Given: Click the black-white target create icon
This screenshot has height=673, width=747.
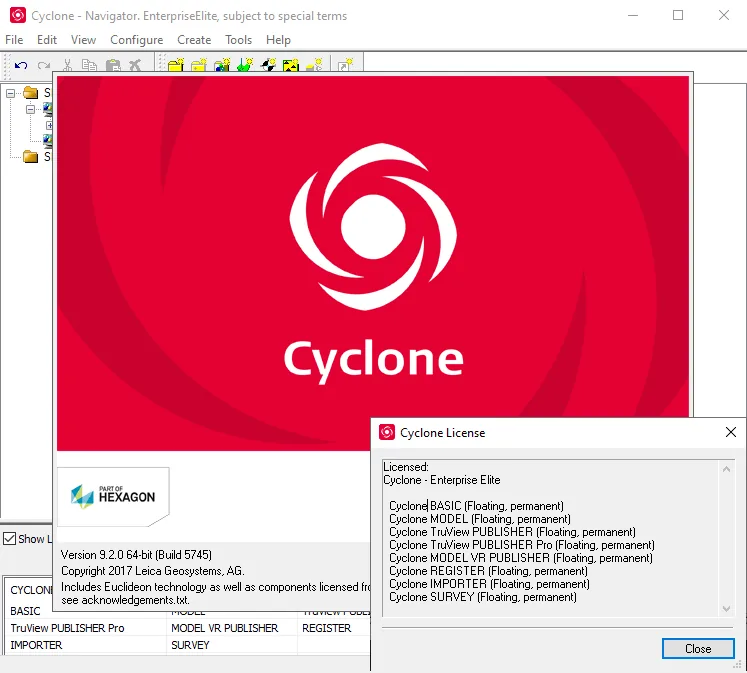Looking at the screenshot, I should [x=269, y=65].
